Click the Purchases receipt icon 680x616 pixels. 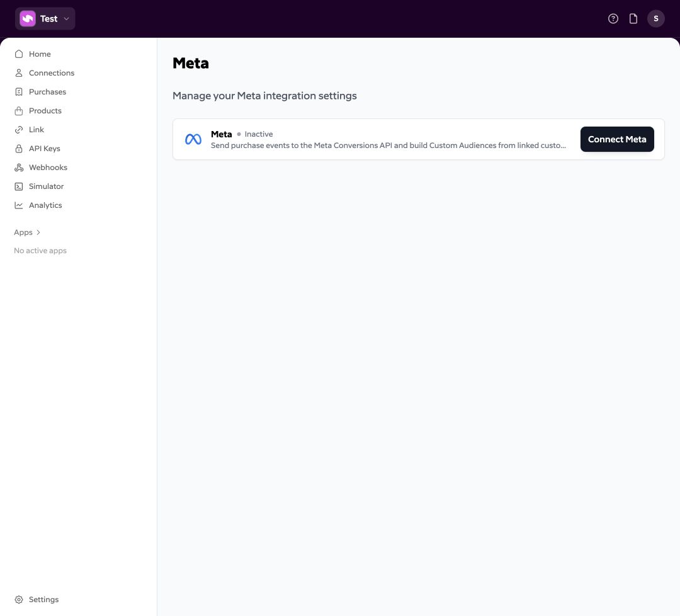click(x=19, y=91)
